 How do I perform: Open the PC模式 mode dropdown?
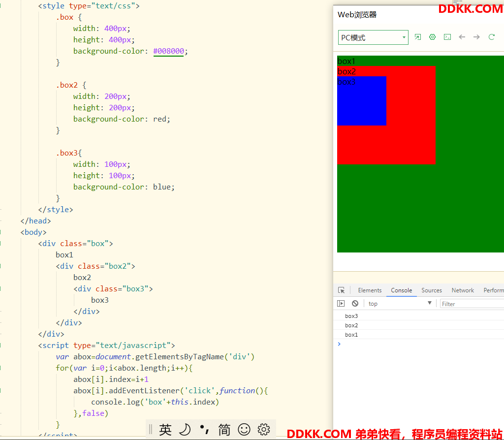[x=373, y=37]
